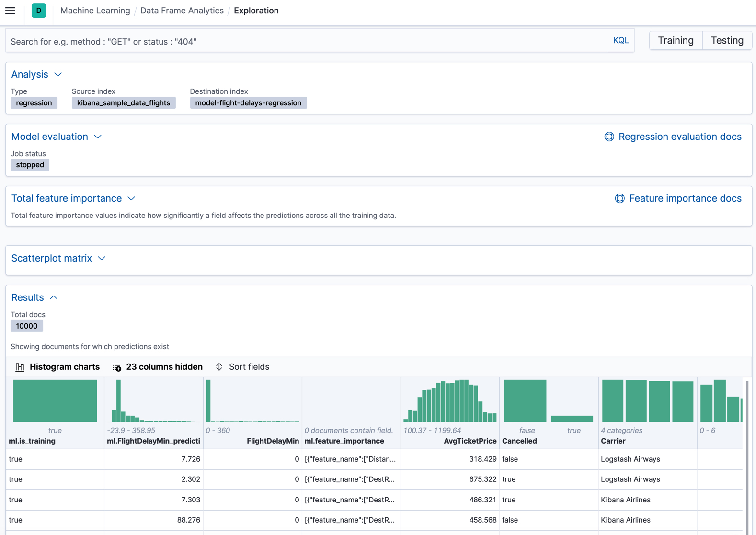756x535 pixels.
Task: Open Regression evaluation docs link
Action: [x=679, y=137]
